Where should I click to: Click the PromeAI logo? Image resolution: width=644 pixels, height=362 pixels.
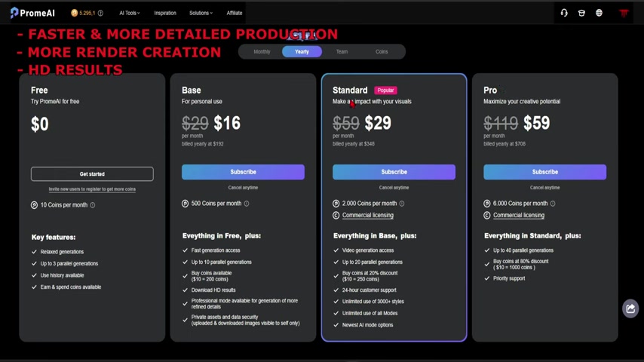(32, 13)
